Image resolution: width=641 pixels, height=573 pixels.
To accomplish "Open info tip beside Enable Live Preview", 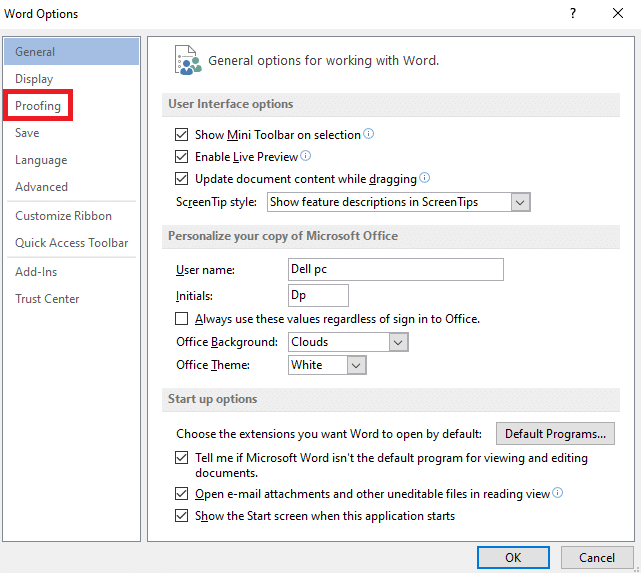I will click(x=305, y=156).
